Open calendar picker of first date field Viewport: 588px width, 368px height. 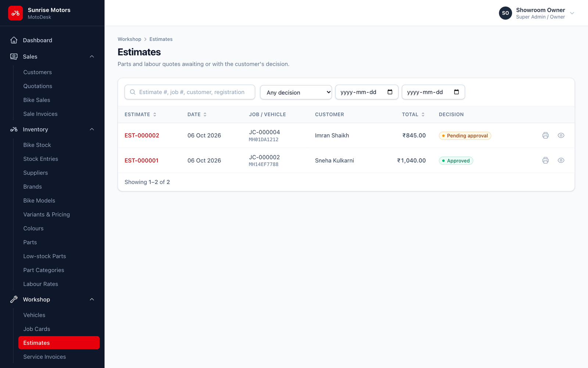pos(390,92)
